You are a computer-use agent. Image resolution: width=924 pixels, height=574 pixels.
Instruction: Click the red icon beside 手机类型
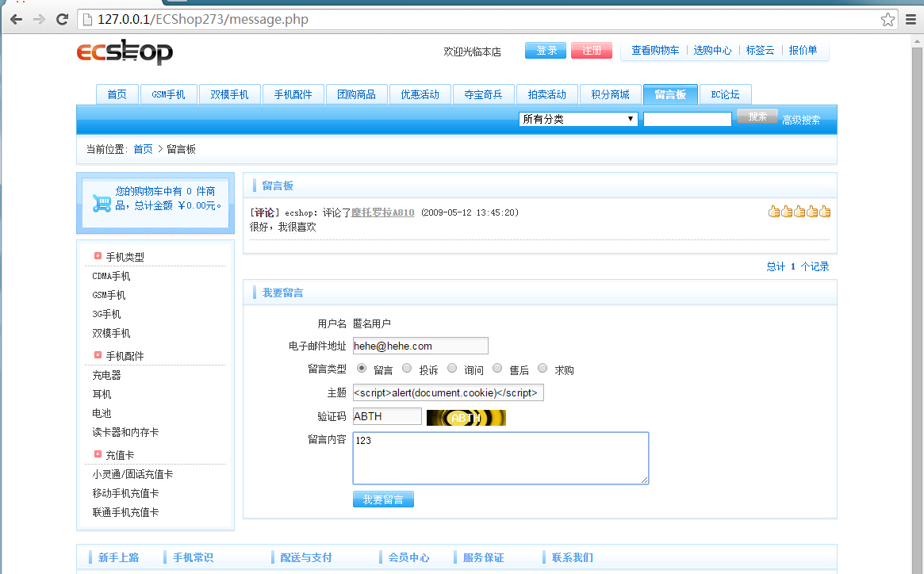coord(98,256)
